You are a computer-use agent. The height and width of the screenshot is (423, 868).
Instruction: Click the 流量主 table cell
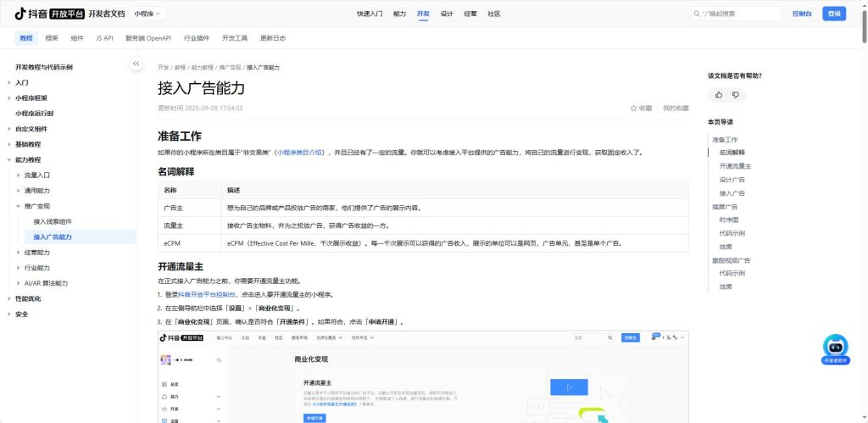tap(189, 225)
